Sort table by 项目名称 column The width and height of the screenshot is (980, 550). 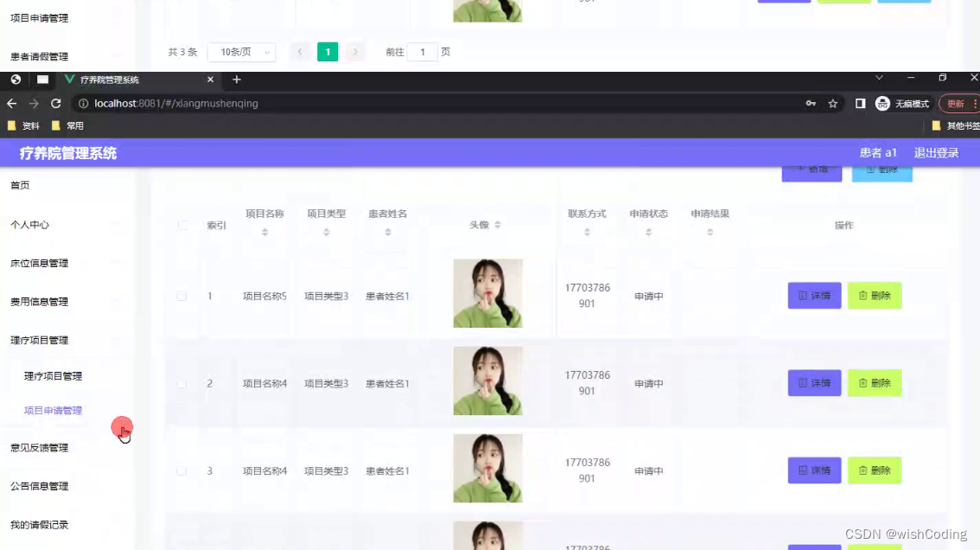(x=265, y=232)
